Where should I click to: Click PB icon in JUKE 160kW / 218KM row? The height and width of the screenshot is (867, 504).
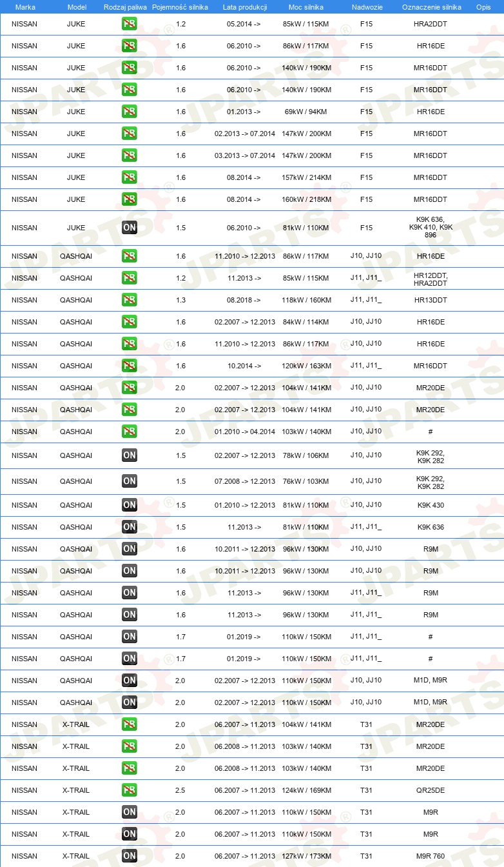(x=130, y=199)
